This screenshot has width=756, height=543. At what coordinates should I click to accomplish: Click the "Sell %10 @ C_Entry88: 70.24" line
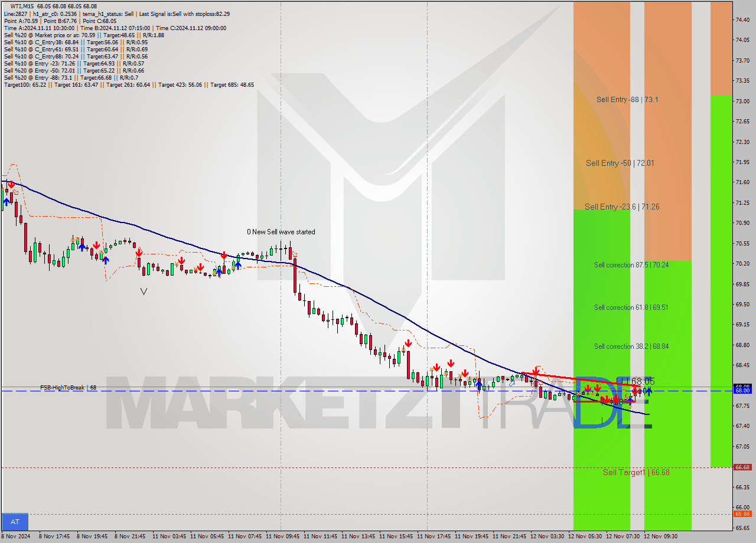76,56
